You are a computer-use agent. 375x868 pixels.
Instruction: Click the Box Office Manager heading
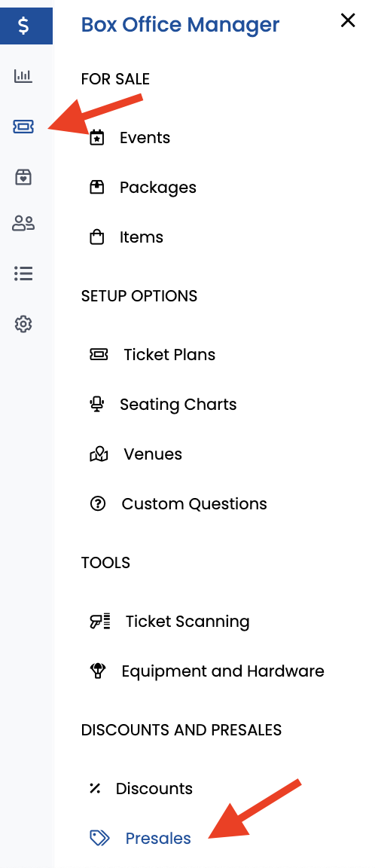180,25
